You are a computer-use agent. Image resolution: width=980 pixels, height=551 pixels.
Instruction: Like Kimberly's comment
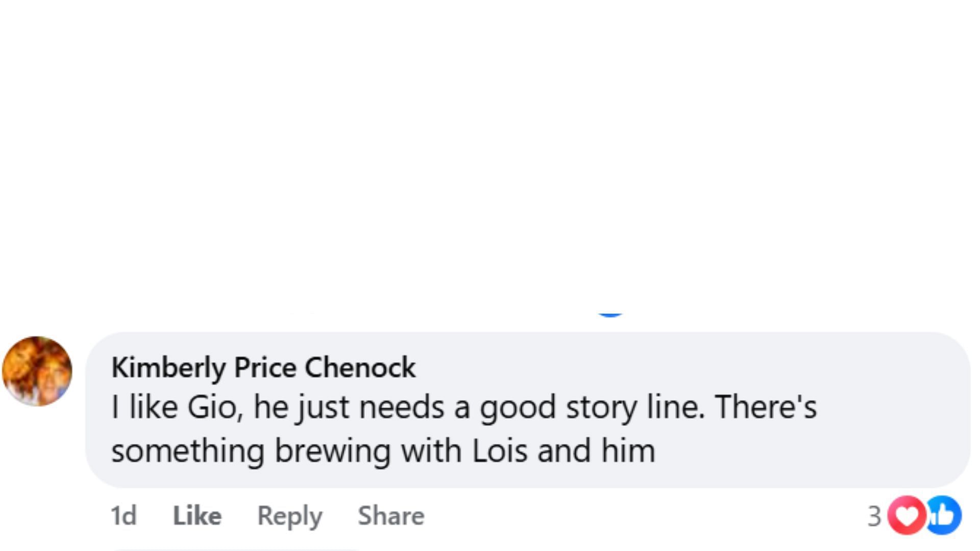point(197,515)
